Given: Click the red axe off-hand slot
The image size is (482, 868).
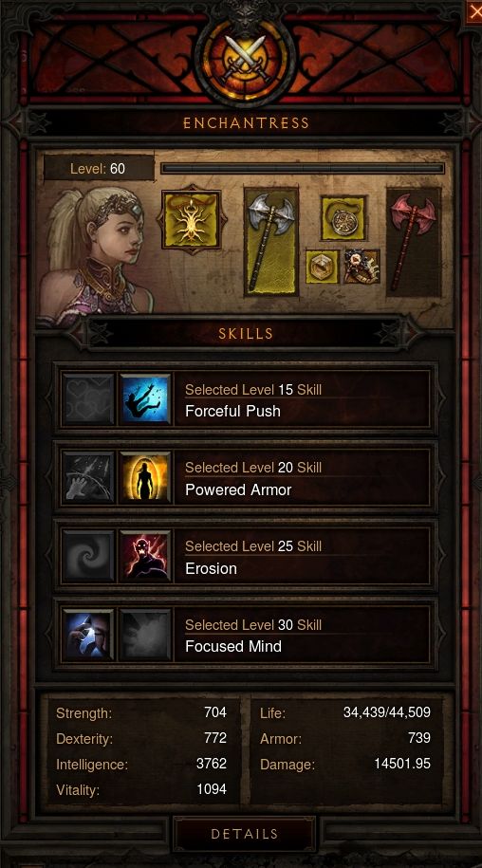Looking at the screenshot, I should (x=414, y=242).
